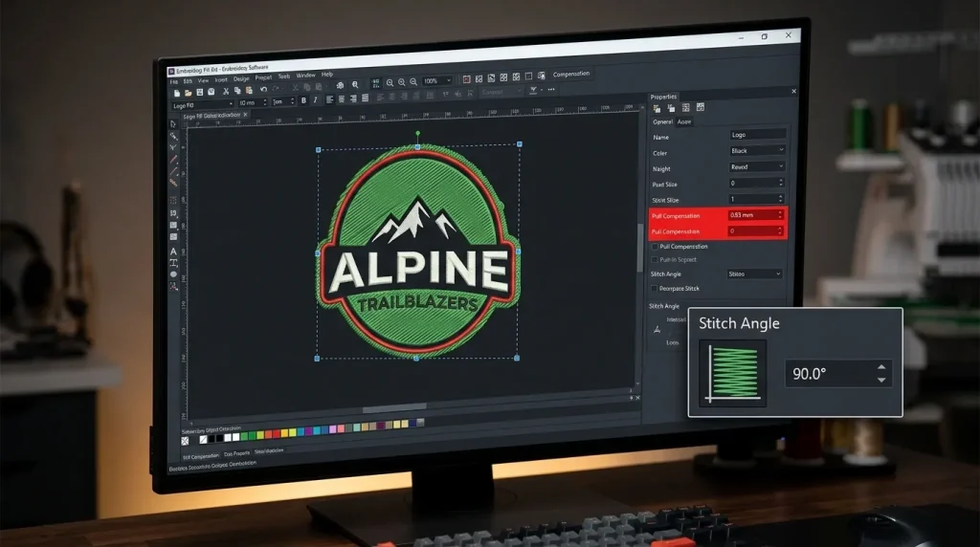Screen dimensions: 980x547
Task: Center-align text in the formatting toolbar
Action: pyautogui.click(x=342, y=98)
